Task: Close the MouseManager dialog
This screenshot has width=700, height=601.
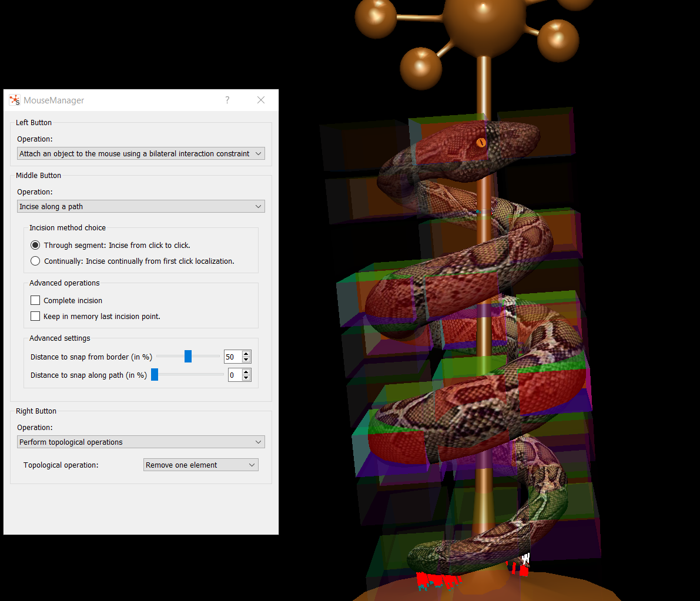Action: pyautogui.click(x=261, y=100)
